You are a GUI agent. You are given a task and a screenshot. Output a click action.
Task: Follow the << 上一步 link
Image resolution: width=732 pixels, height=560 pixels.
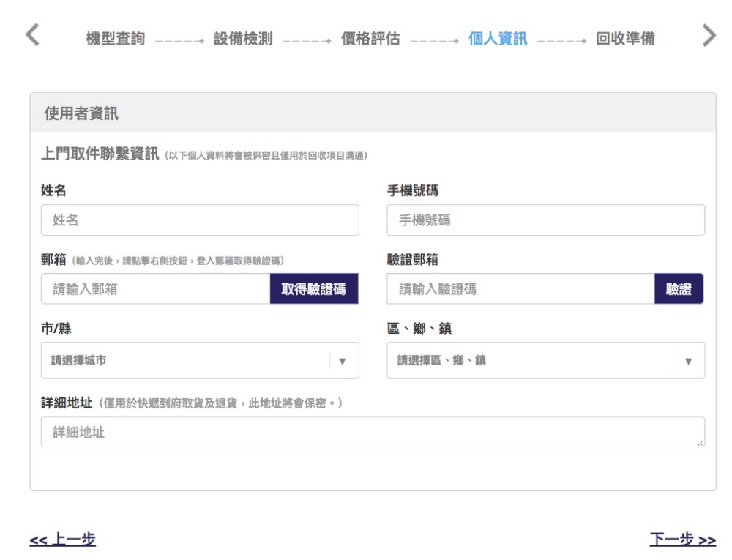[62, 540]
